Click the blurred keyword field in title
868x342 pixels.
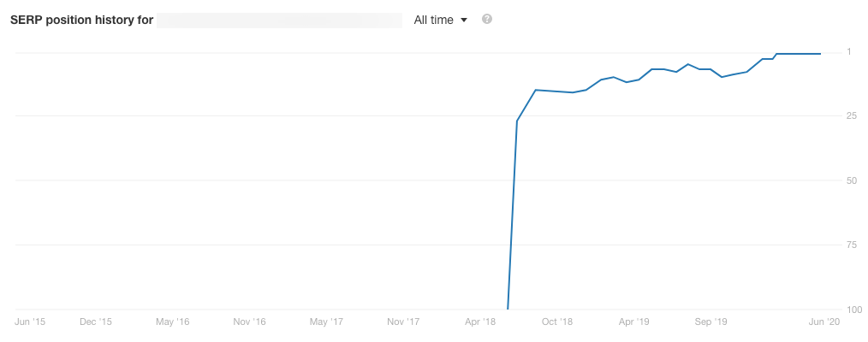click(280, 21)
